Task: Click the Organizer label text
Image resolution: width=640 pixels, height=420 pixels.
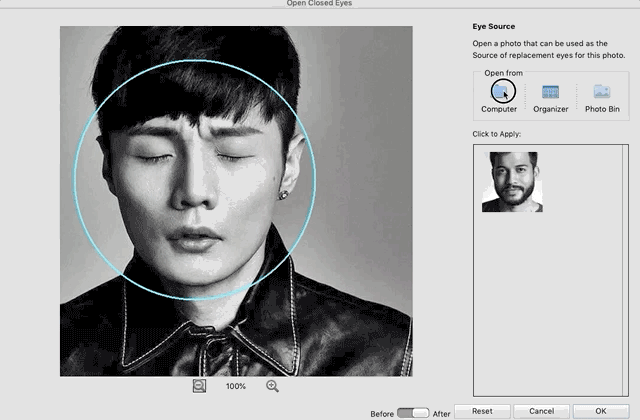Action: pyautogui.click(x=551, y=109)
